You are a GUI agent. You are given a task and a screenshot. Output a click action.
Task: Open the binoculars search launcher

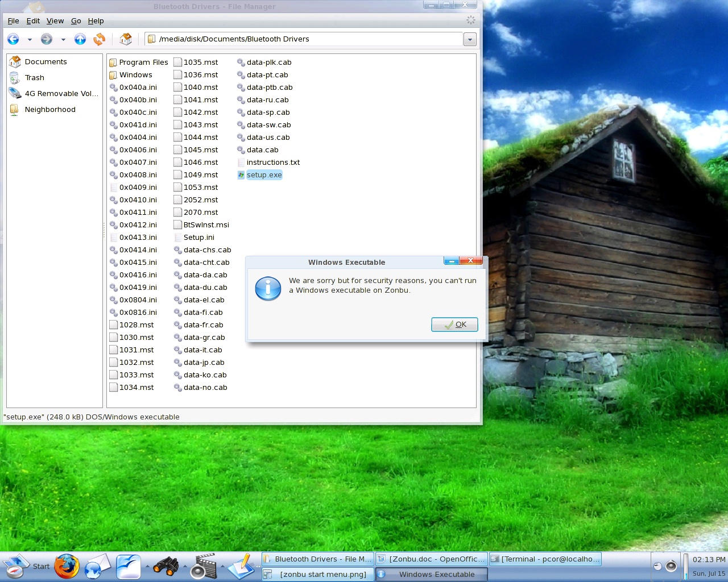click(166, 567)
